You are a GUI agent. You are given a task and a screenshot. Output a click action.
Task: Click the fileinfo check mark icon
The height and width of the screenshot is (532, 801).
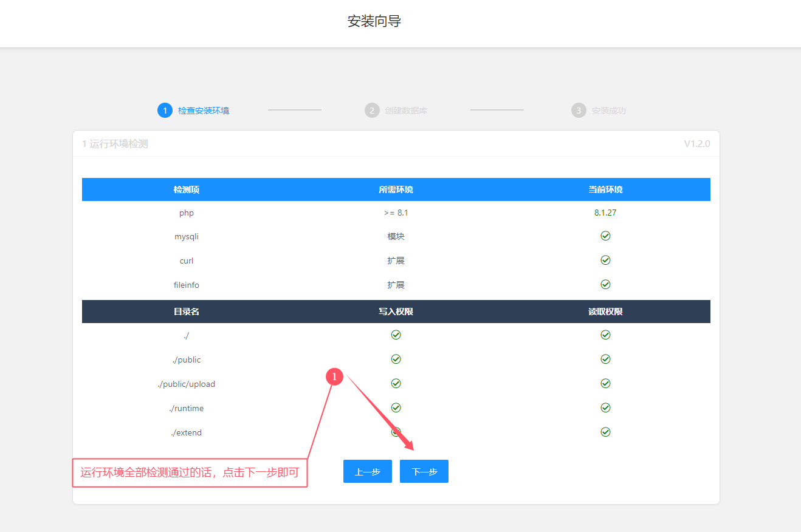pyautogui.click(x=605, y=284)
